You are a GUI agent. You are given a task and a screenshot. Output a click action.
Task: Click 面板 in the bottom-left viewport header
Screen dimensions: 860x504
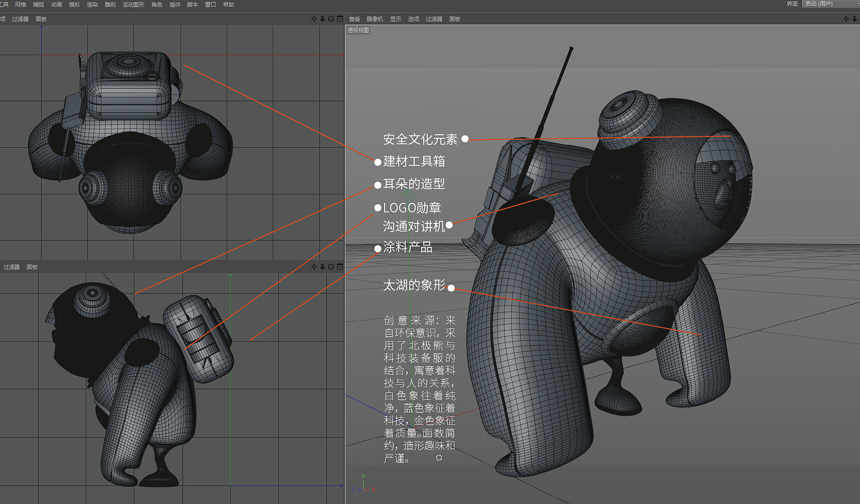(32, 267)
